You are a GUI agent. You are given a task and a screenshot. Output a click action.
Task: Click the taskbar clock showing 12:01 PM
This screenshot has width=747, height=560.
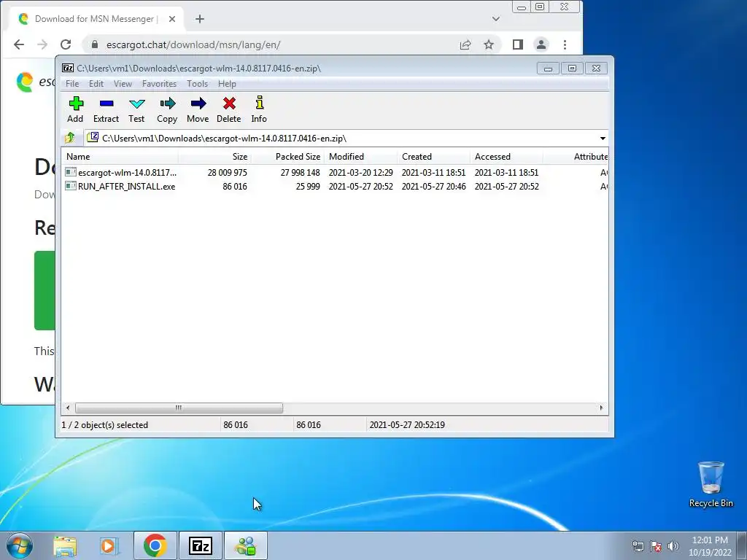(x=710, y=546)
